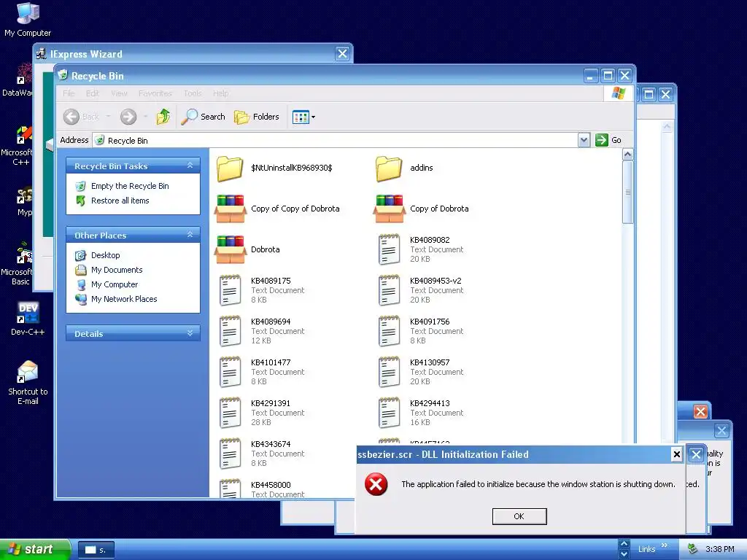This screenshot has width=747, height=560.
Task: Click the Go button beside address bar
Action: (609, 140)
